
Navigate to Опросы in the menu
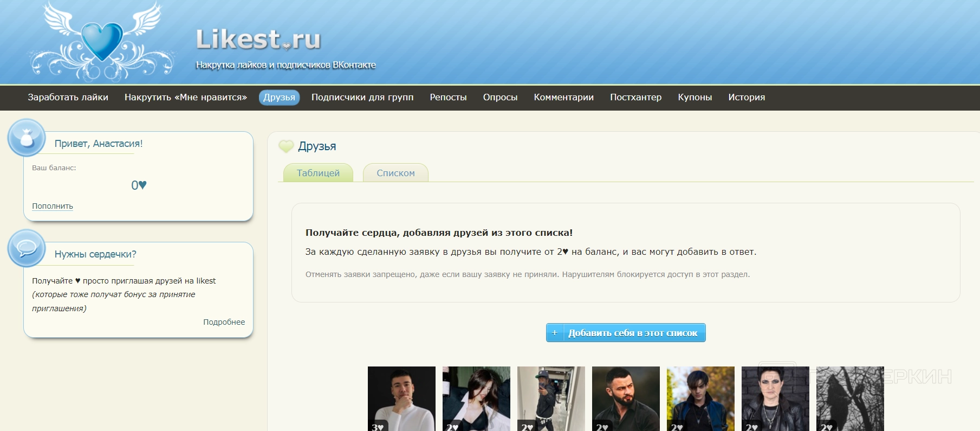[x=501, y=98]
